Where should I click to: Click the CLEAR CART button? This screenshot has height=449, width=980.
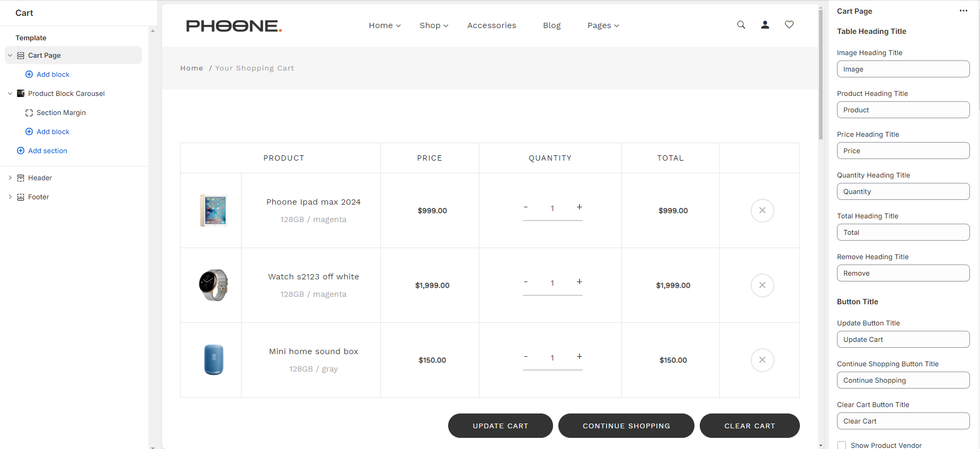click(x=750, y=426)
